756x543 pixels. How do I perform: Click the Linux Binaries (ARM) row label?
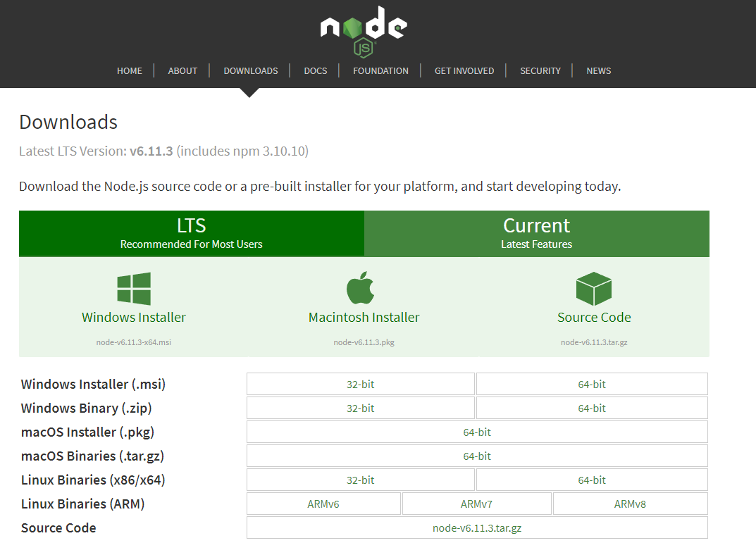pos(83,504)
